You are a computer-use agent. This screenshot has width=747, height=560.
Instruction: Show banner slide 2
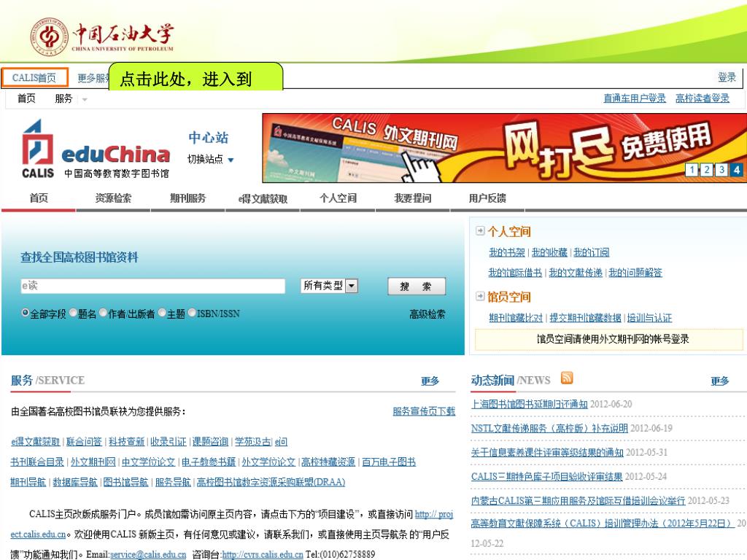pyautogui.click(x=706, y=169)
